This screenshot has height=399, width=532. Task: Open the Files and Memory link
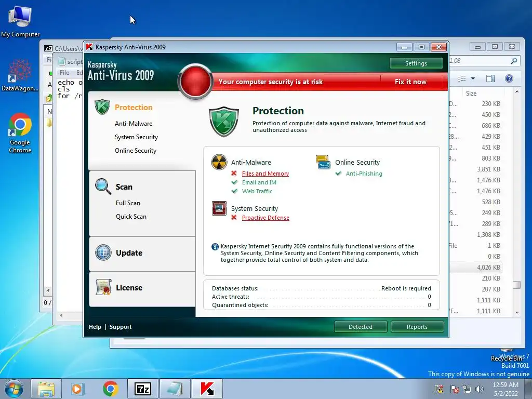click(265, 174)
